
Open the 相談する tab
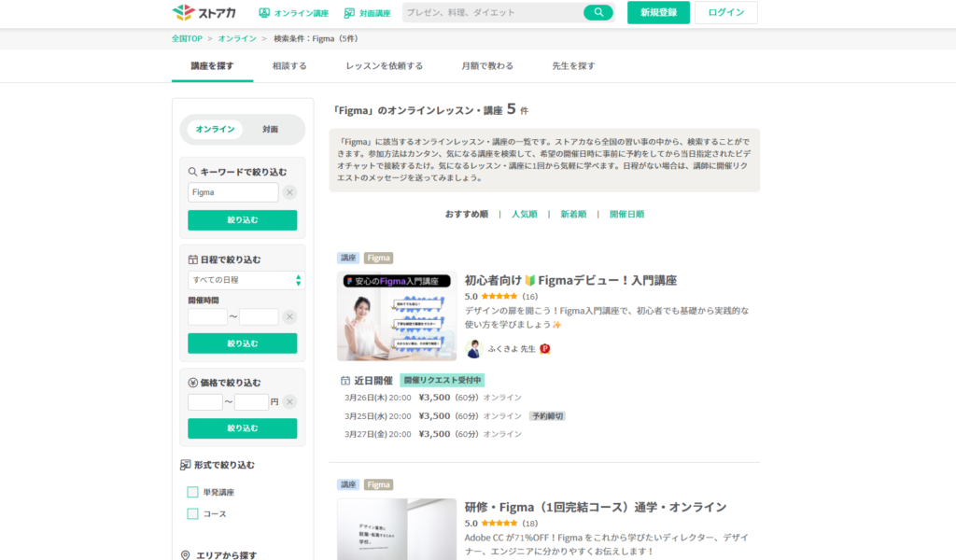pyautogui.click(x=289, y=66)
